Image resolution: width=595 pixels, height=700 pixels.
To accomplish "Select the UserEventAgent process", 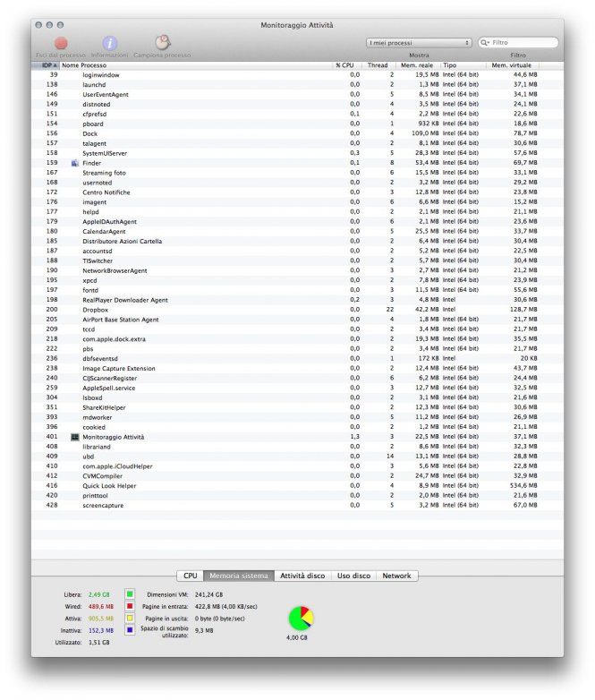I will (297, 95).
